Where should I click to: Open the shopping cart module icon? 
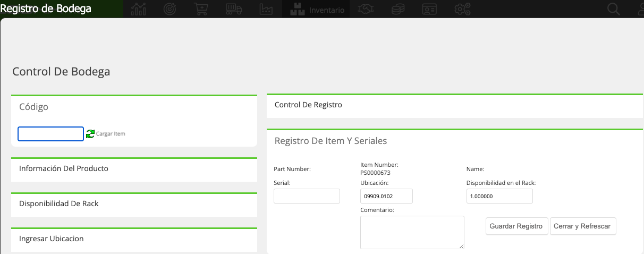click(201, 9)
